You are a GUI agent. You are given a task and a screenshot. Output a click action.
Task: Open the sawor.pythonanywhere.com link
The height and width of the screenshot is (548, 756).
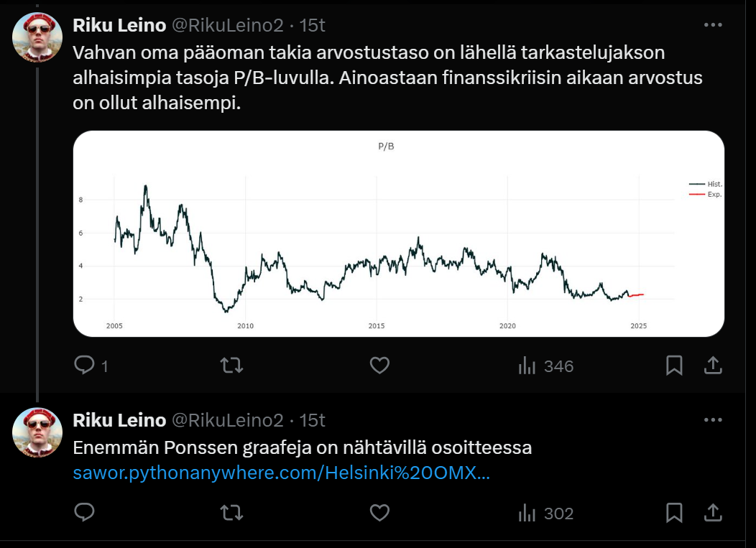281,473
